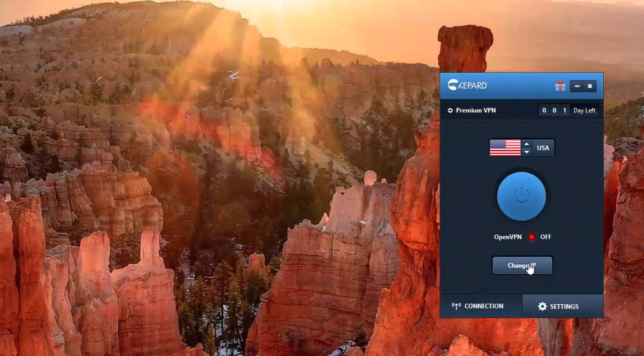644x356 pixels.
Task: Click the red OFF status indicator
Action: tap(532, 237)
